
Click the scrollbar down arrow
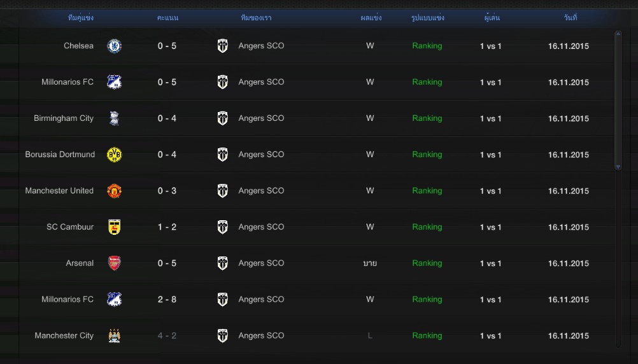pos(618,167)
